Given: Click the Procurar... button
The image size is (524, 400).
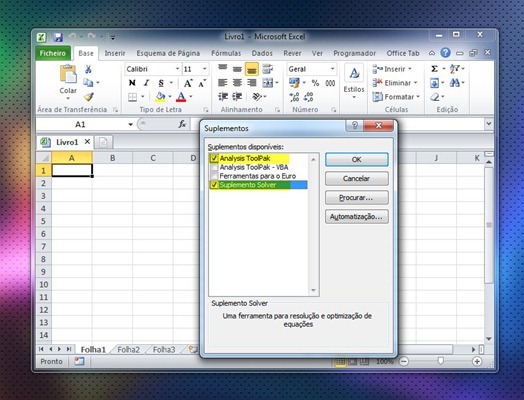Looking at the screenshot, I should pos(357,198).
